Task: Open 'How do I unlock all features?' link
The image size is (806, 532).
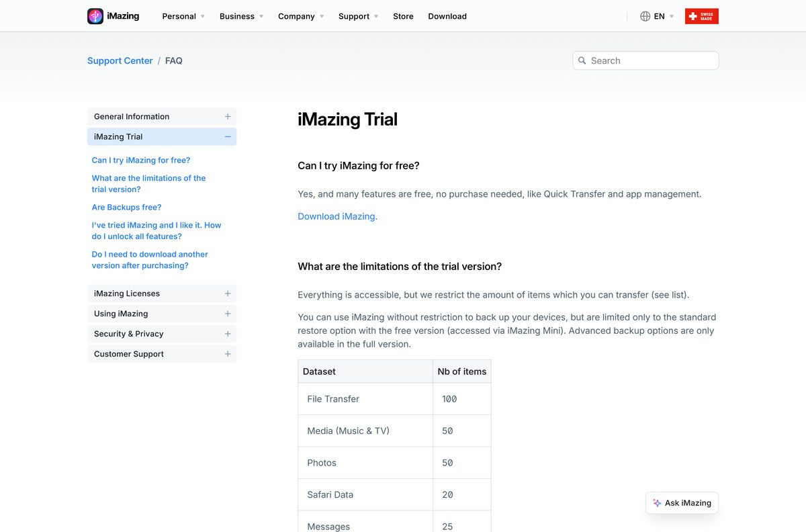Action: point(156,230)
